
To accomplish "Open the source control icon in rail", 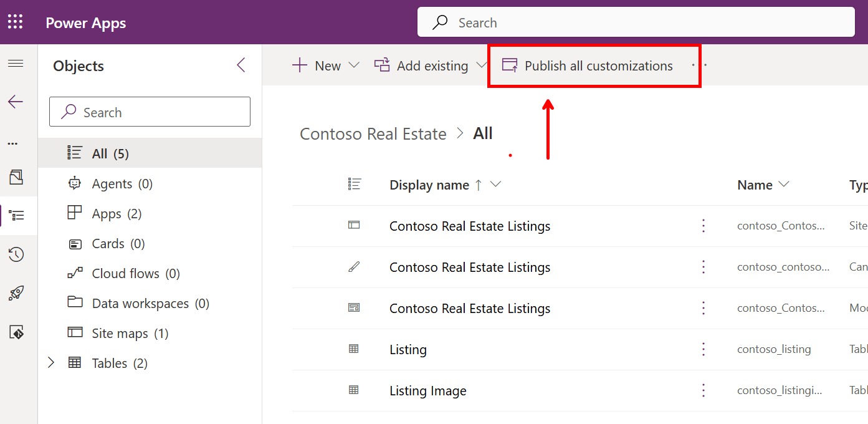I will 16,332.
